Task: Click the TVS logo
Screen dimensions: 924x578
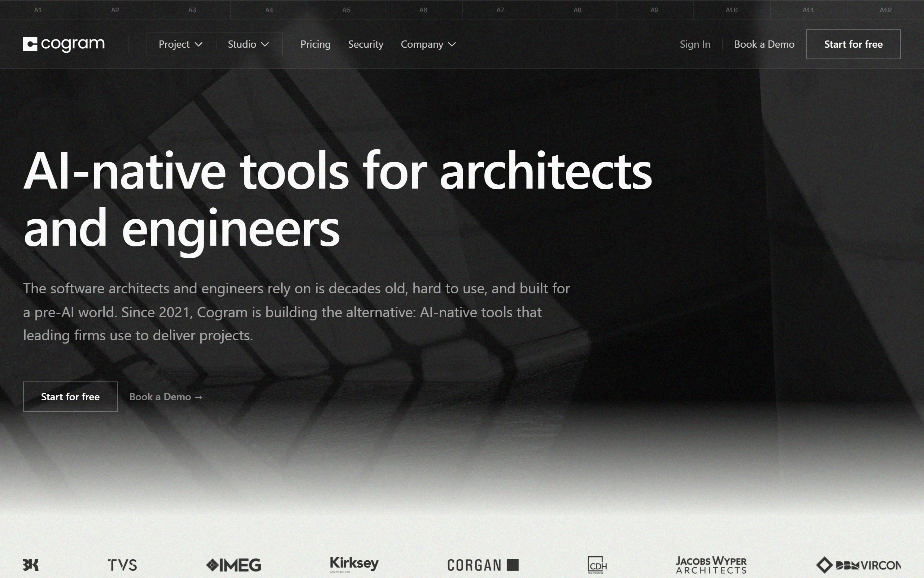Action: click(122, 565)
